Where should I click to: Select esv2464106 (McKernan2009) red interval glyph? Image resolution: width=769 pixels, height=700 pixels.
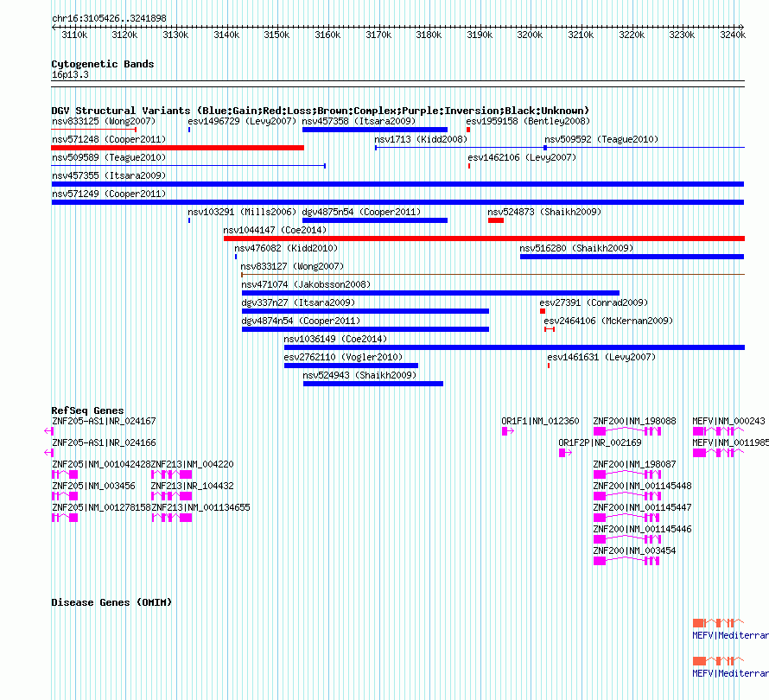[550, 329]
